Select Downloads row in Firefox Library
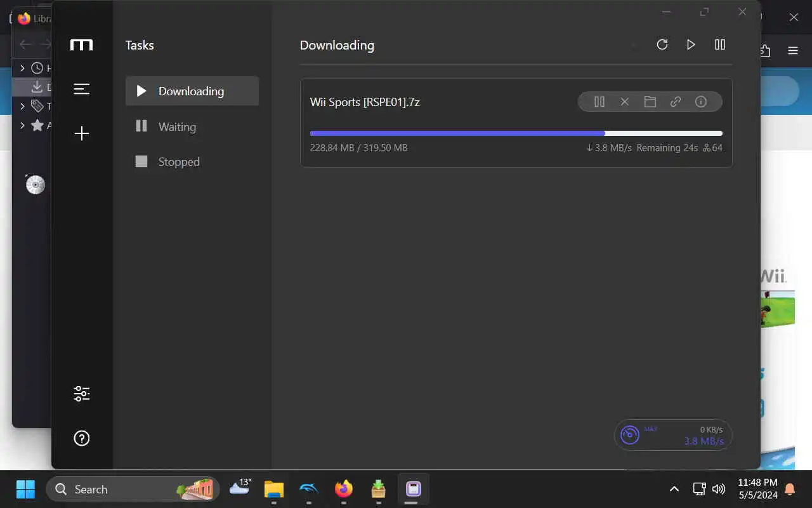This screenshot has height=508, width=812. coord(33,87)
